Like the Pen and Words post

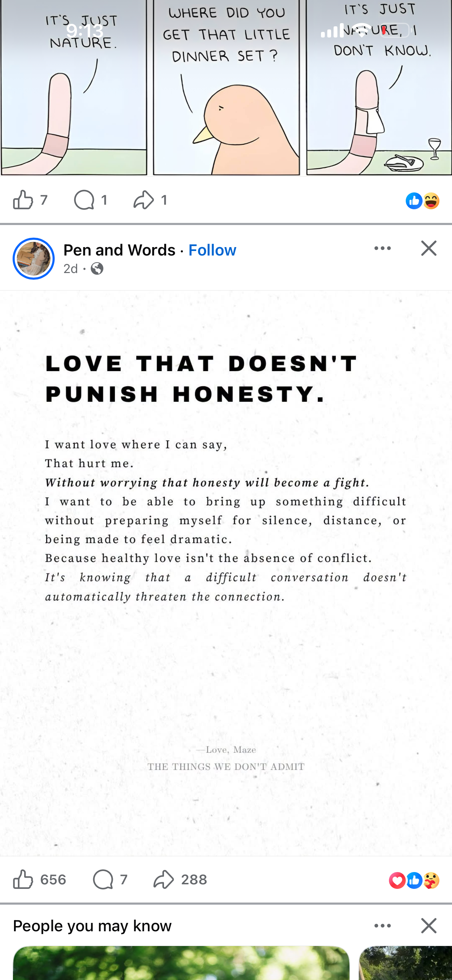point(39,879)
